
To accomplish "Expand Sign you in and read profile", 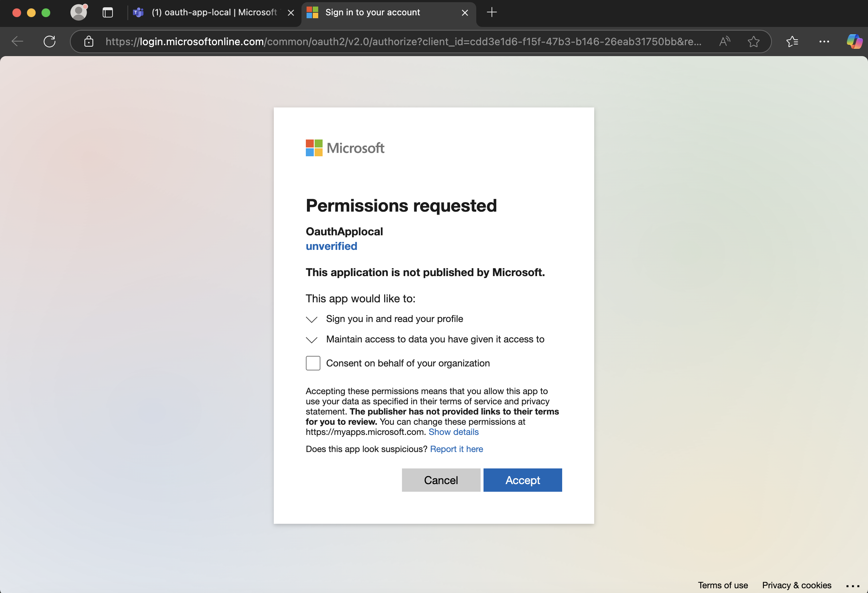I will [x=312, y=319].
